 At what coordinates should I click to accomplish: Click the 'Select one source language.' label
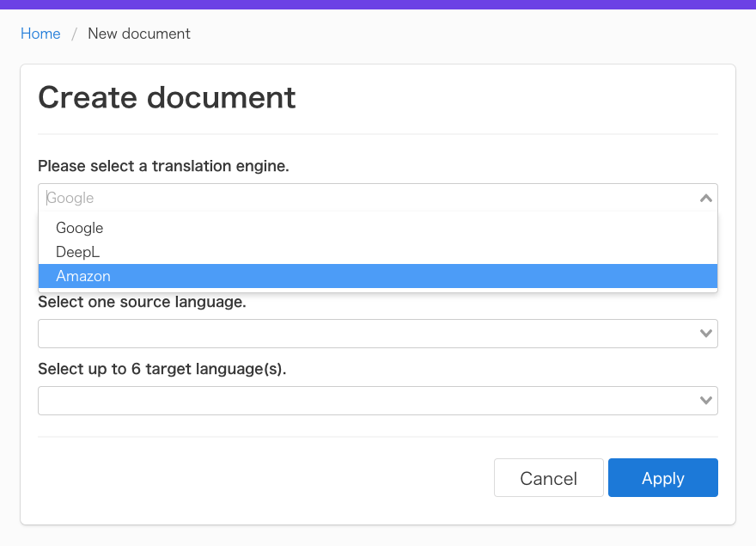point(143,302)
